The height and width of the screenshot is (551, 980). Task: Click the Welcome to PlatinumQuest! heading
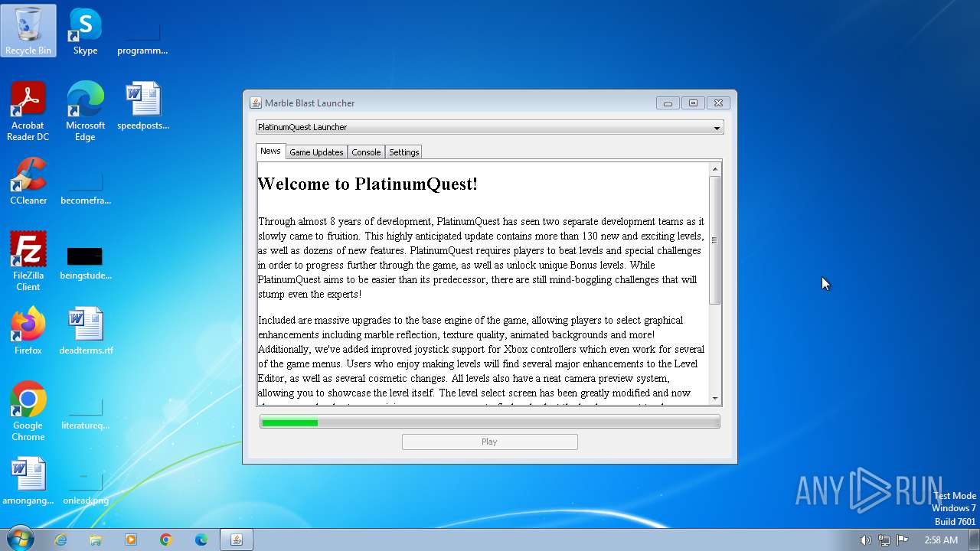(x=367, y=184)
